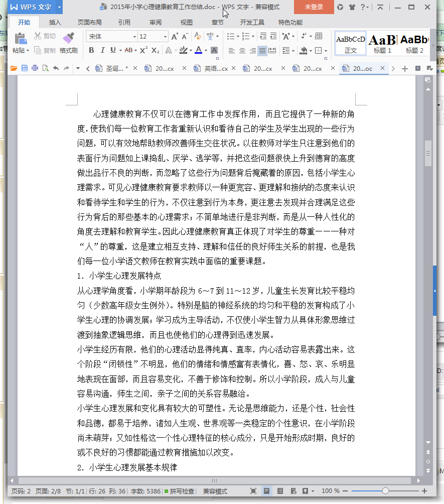The height and width of the screenshot is (504, 444).
Task: Open line spacing dropdown
Action: pos(293,51)
